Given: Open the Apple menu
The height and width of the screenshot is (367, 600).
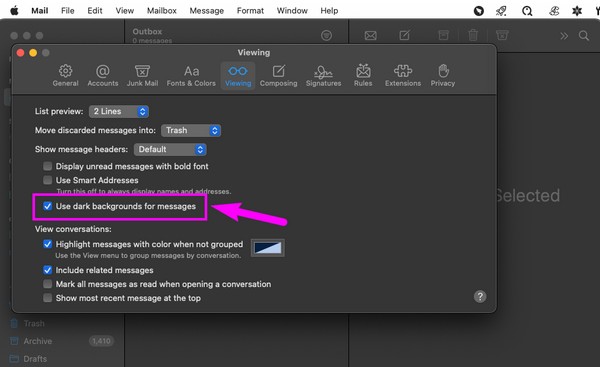Looking at the screenshot, I should click(14, 11).
